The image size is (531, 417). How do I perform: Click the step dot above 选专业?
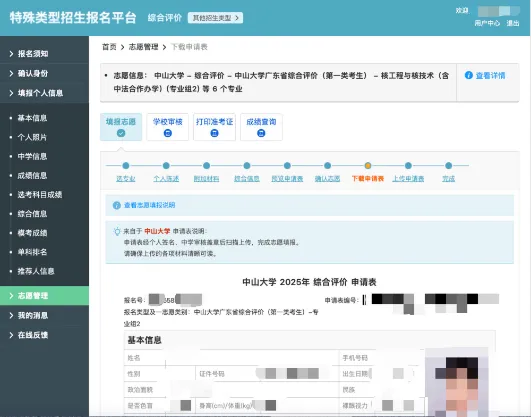point(126,166)
